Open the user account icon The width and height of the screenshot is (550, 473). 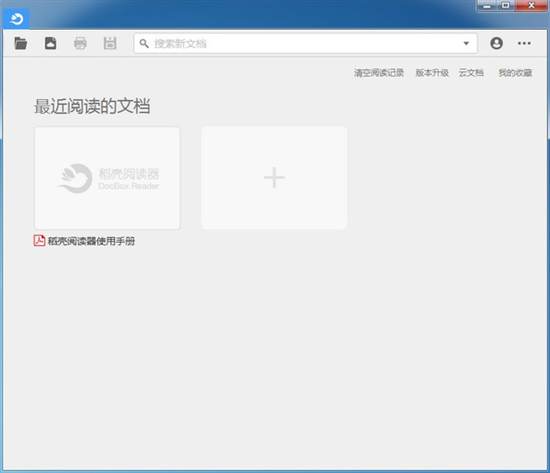coord(496,43)
